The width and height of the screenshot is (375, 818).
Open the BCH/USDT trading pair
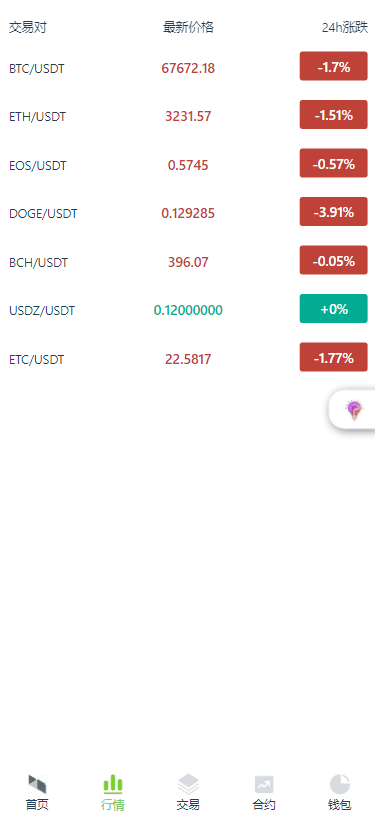point(38,262)
